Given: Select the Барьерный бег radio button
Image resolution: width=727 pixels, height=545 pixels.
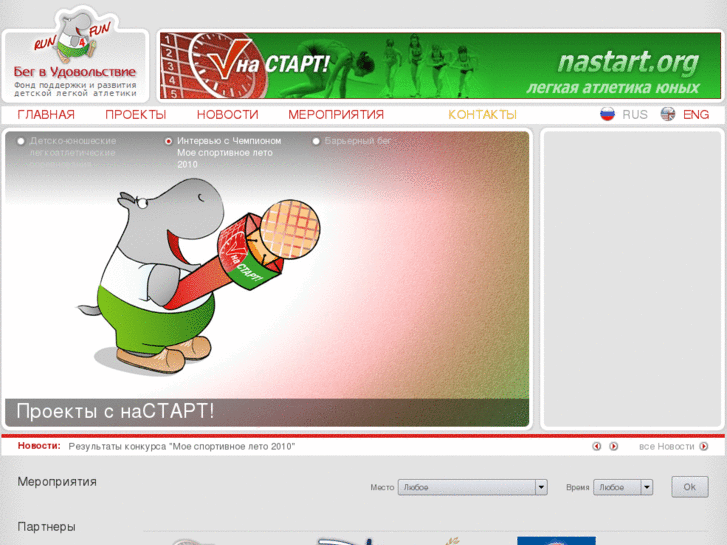Looking at the screenshot, I should 316,141.
